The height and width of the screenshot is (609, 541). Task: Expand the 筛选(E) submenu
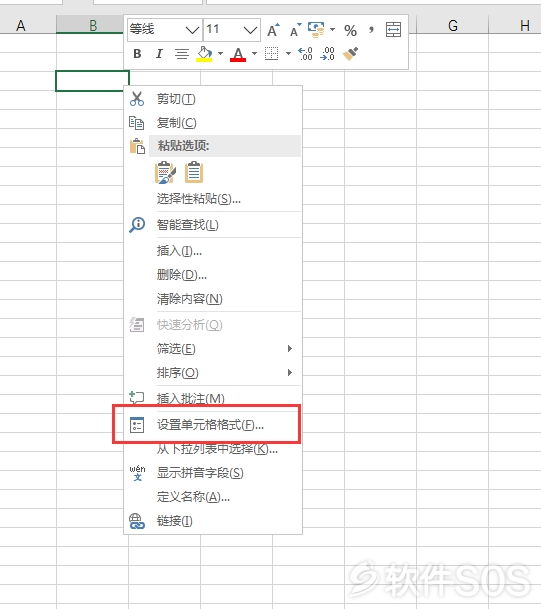coord(213,349)
